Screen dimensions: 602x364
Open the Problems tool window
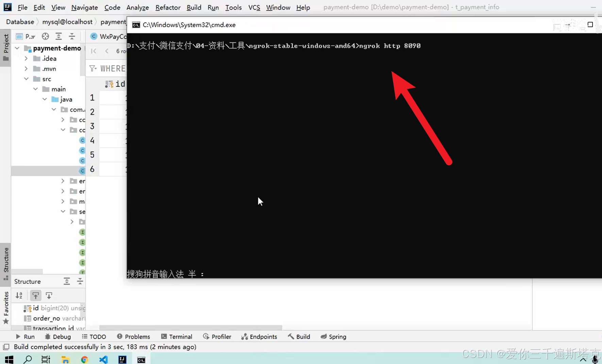(133, 336)
